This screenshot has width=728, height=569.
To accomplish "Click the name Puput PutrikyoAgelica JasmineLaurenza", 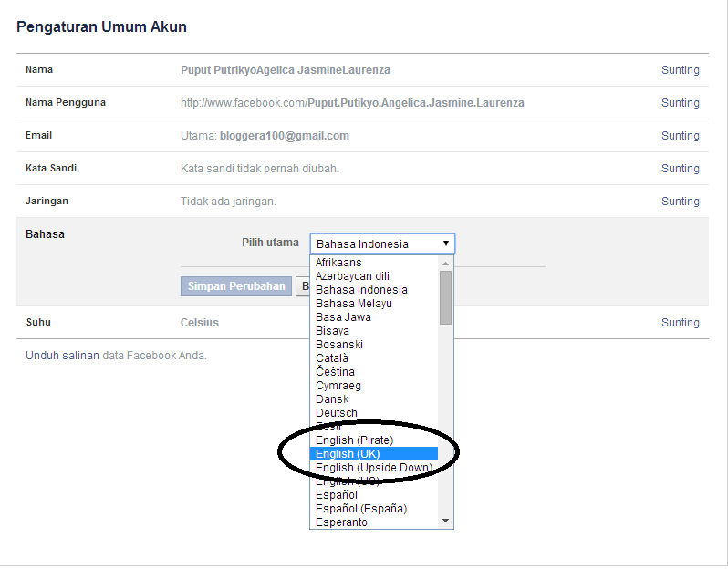I will click(285, 70).
